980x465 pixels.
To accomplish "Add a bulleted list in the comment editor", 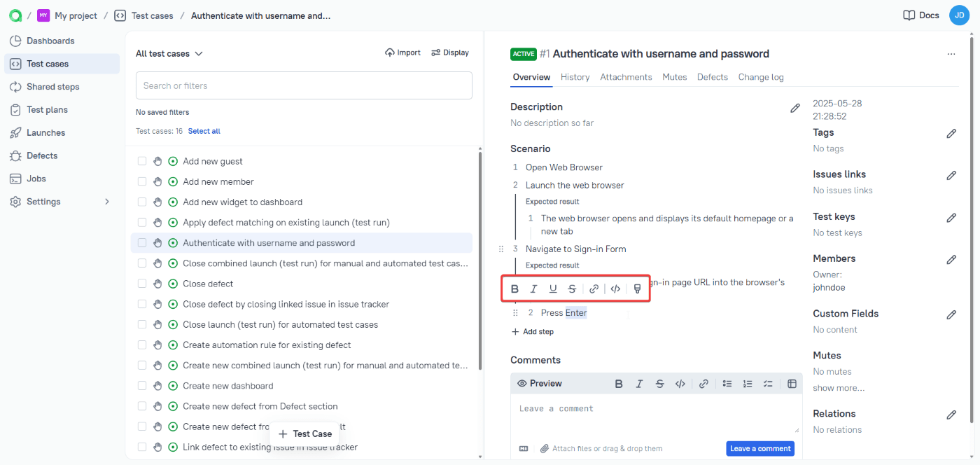I will pyautogui.click(x=727, y=383).
